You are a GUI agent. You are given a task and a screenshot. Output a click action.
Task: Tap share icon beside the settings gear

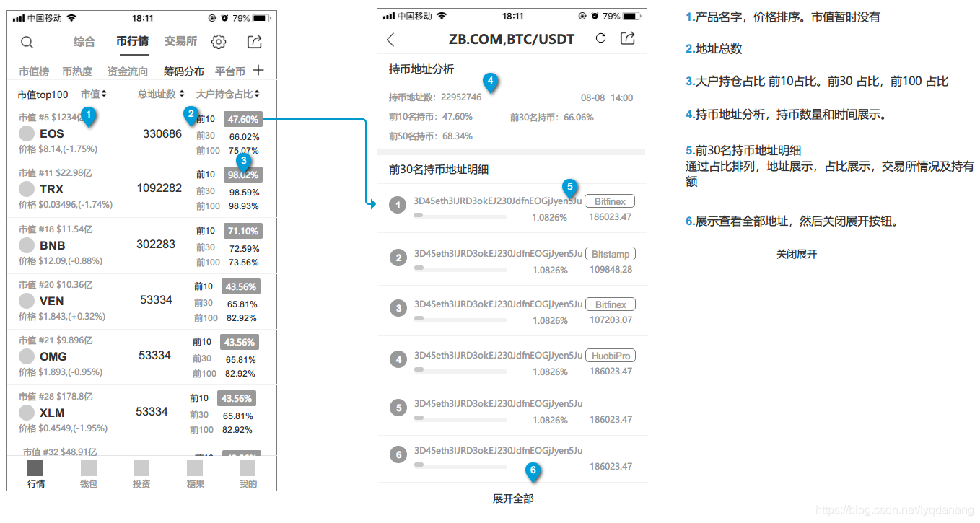coord(254,42)
